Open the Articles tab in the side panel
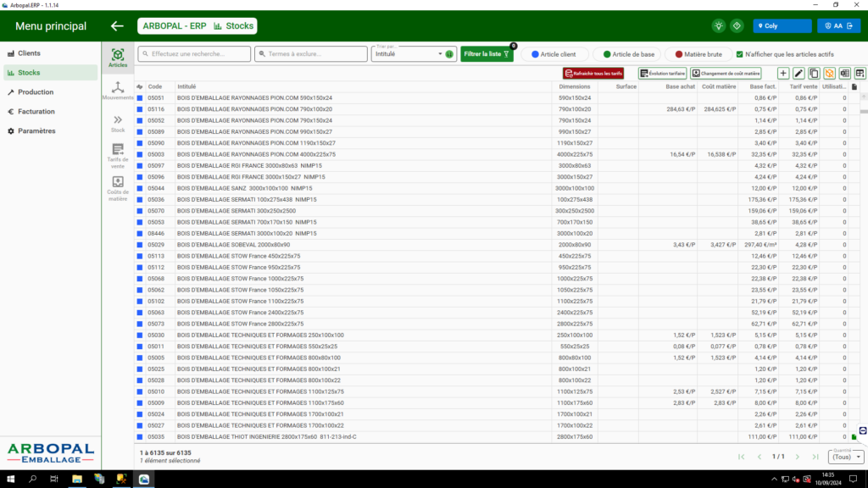Viewport: 868px width, 488px height. point(117,58)
